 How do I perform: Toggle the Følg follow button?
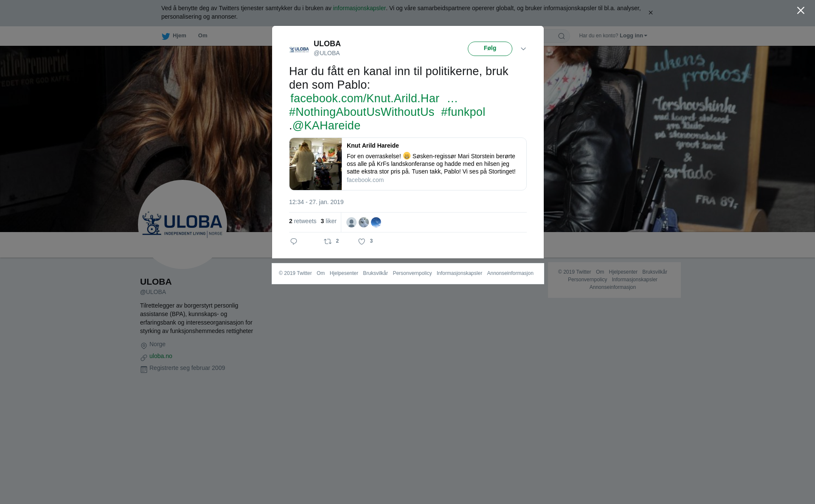point(490,49)
